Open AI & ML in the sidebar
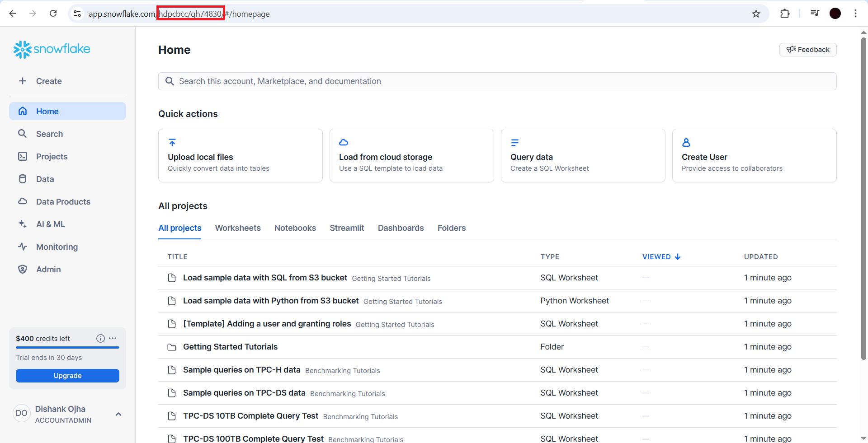 coord(67,224)
